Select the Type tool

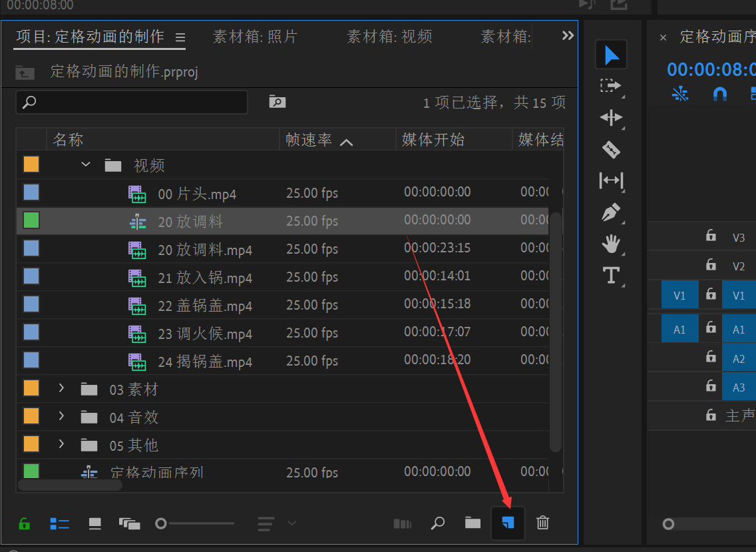[x=612, y=276]
